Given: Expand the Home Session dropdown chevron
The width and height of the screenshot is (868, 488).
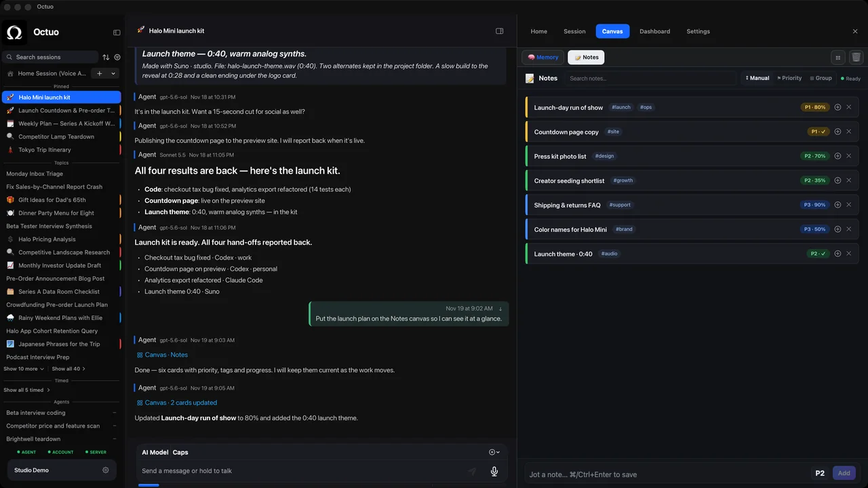Looking at the screenshot, I should point(113,73).
